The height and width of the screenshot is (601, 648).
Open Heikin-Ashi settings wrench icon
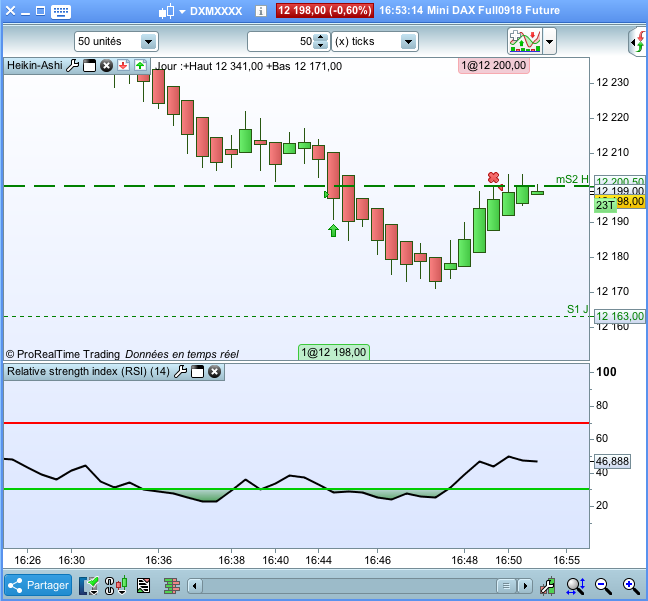(73, 65)
